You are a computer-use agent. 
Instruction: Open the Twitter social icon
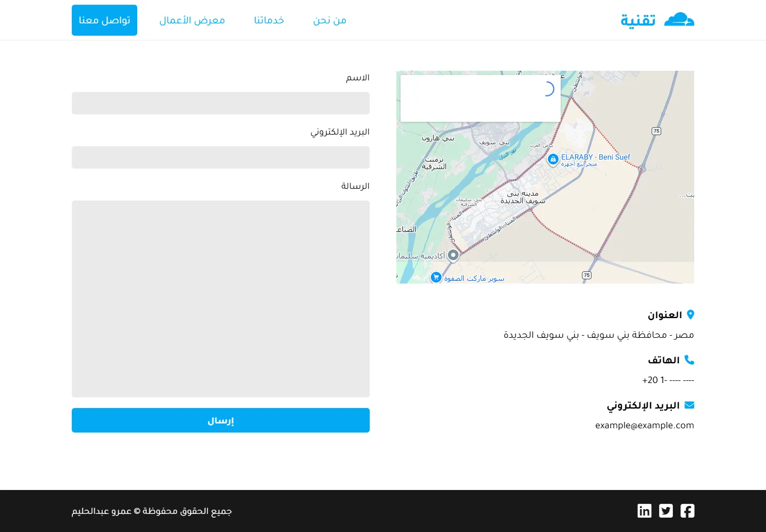(666, 511)
